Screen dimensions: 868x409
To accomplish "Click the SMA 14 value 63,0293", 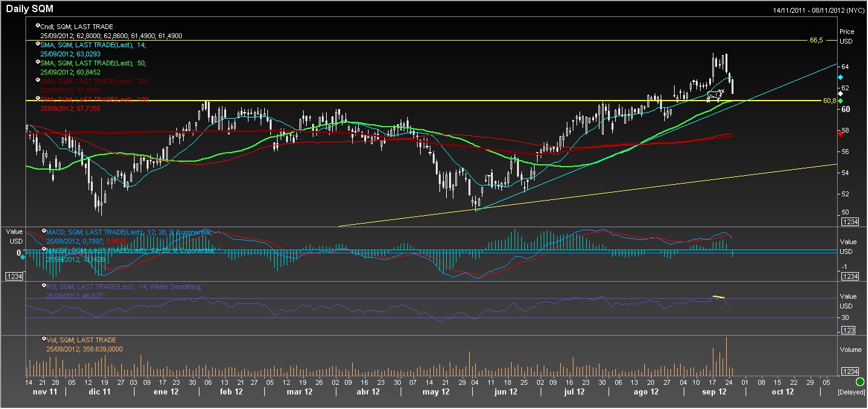I will tap(87, 54).
